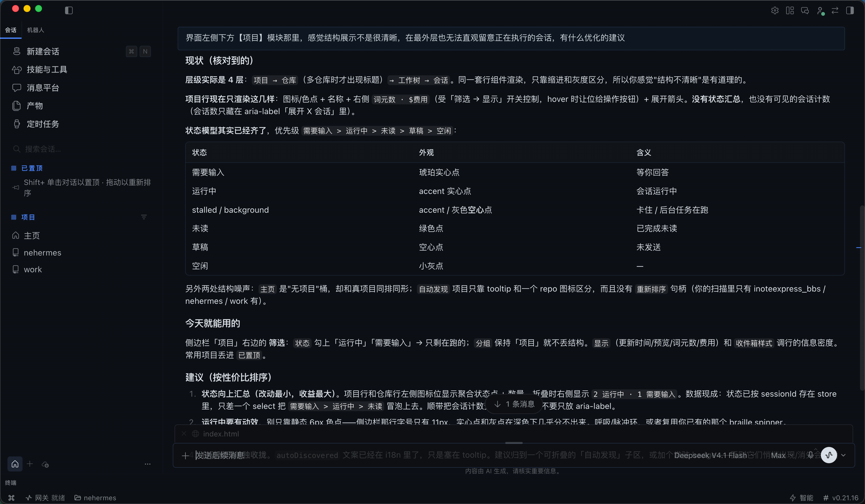The height and width of the screenshot is (504, 865).
Task: Click the stalled / background table cell
Action: [x=230, y=210]
